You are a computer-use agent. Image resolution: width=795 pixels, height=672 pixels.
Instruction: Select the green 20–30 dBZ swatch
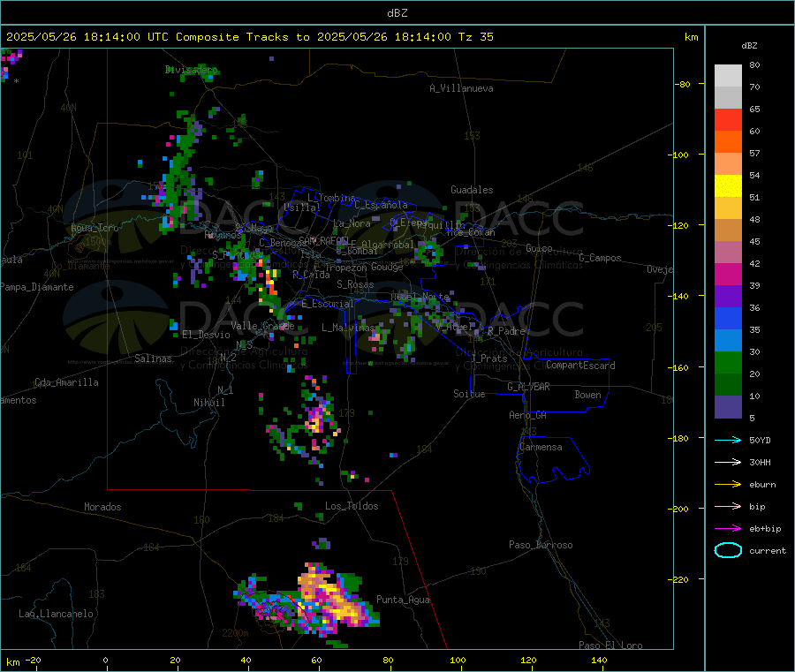click(x=728, y=363)
